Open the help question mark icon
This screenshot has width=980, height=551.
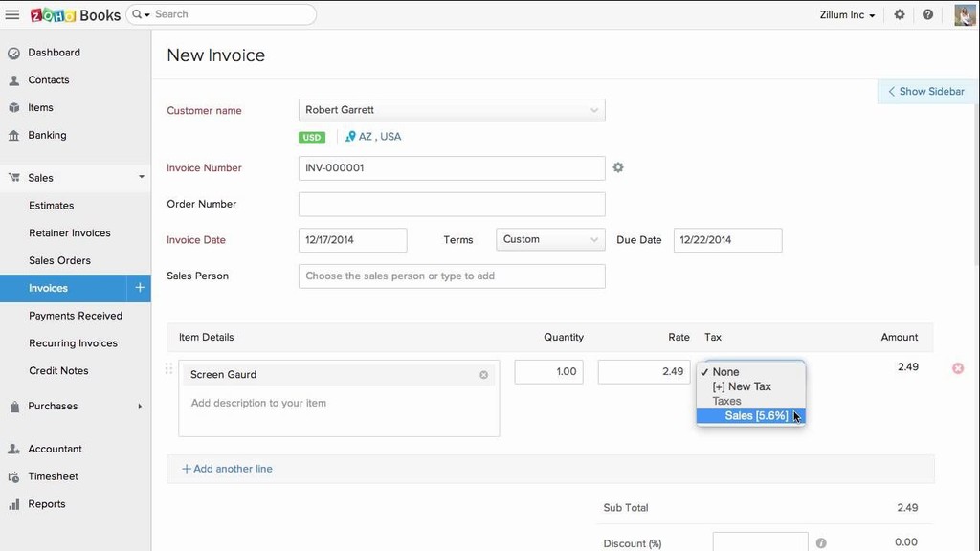point(927,14)
